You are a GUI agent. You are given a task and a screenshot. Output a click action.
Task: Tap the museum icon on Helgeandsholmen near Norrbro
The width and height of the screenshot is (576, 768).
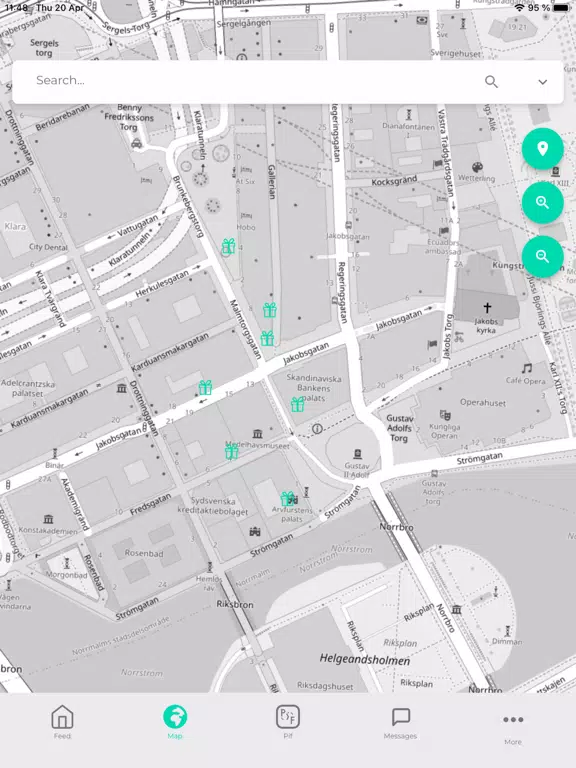coord(456,609)
